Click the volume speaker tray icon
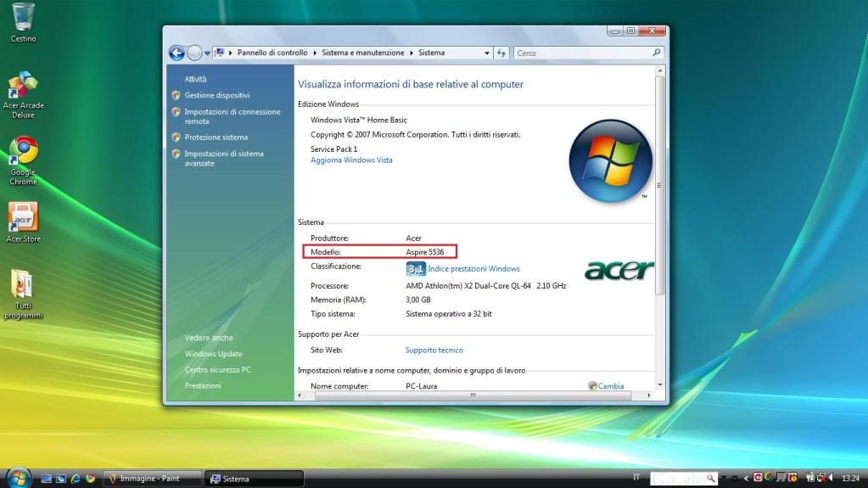The image size is (868, 488). pos(831,478)
